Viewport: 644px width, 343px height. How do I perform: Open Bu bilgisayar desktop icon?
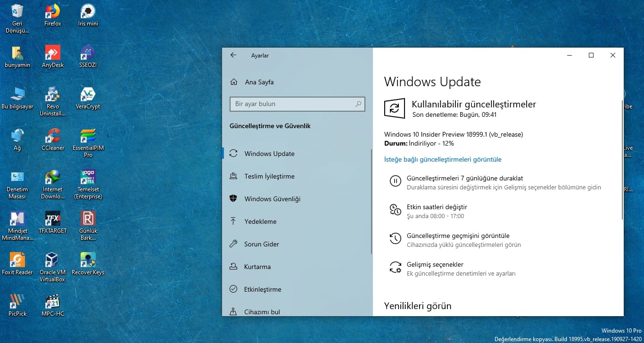tap(17, 98)
